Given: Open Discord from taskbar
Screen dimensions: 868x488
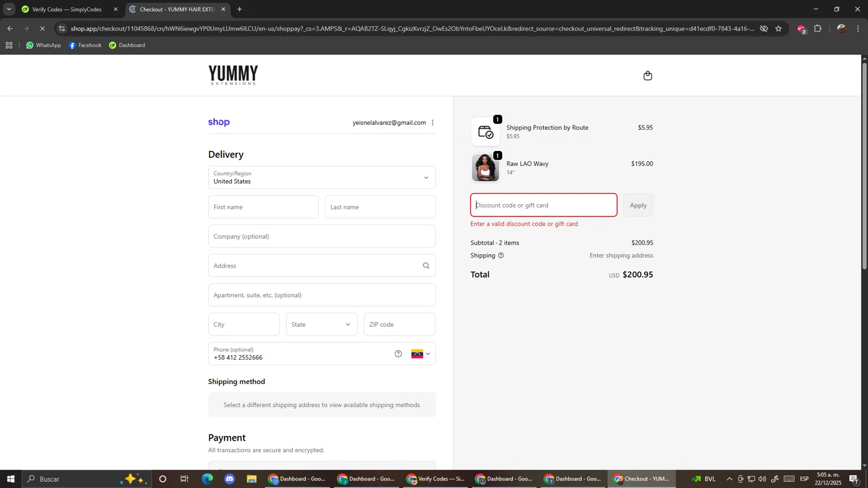Looking at the screenshot, I should coord(230,479).
